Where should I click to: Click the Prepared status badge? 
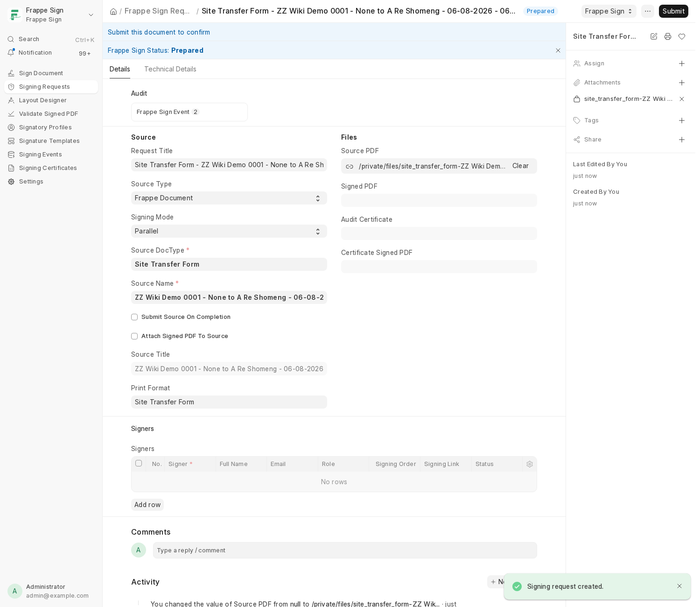click(x=540, y=11)
